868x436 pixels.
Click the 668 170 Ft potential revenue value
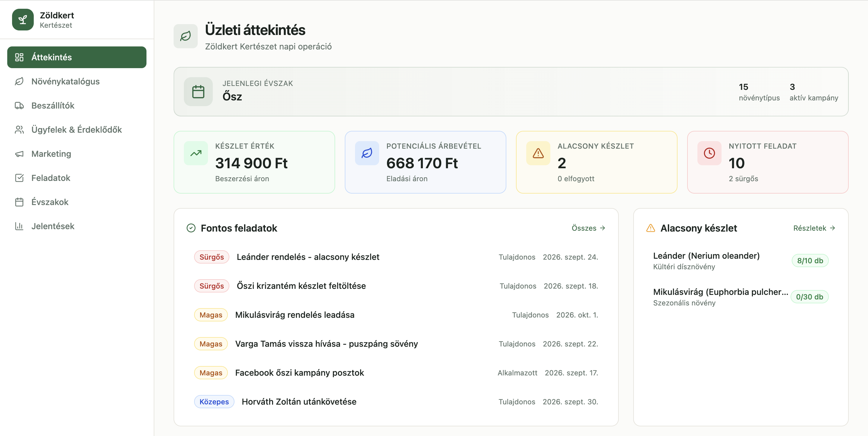422,163
